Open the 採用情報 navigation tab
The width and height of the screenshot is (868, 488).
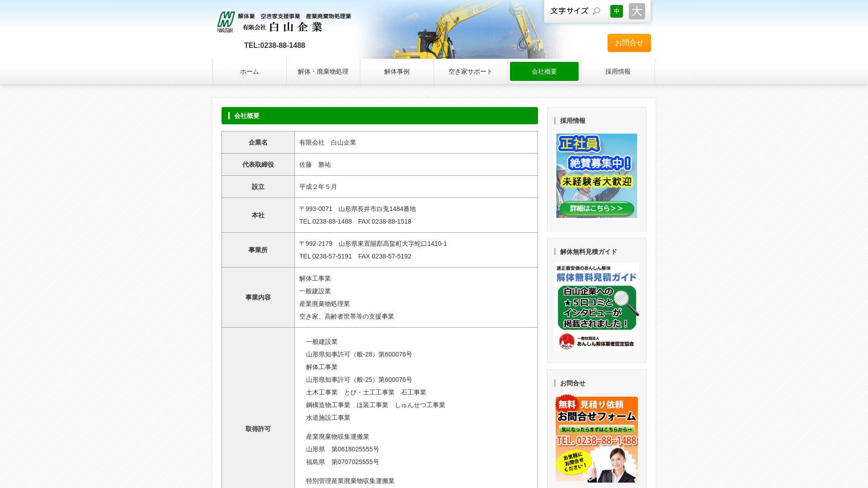618,71
